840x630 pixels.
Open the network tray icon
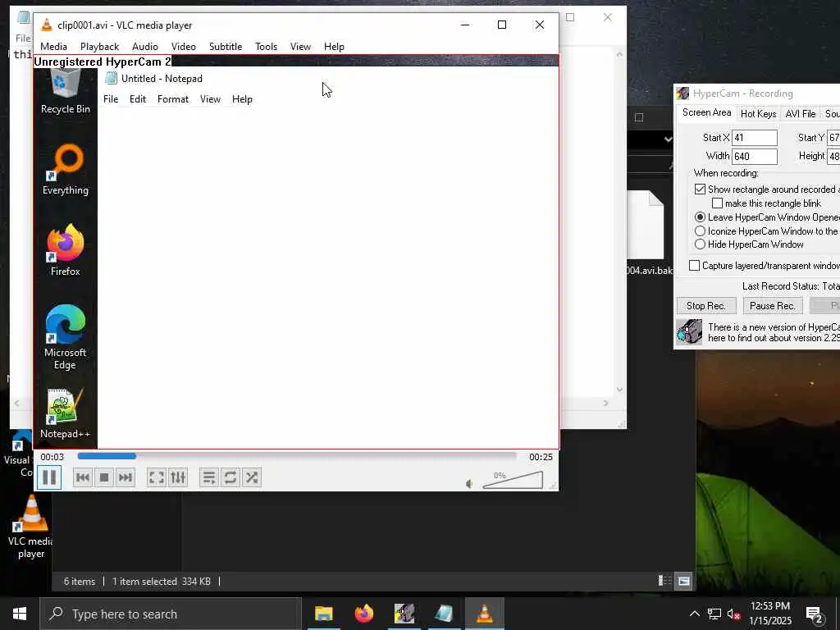click(714, 614)
